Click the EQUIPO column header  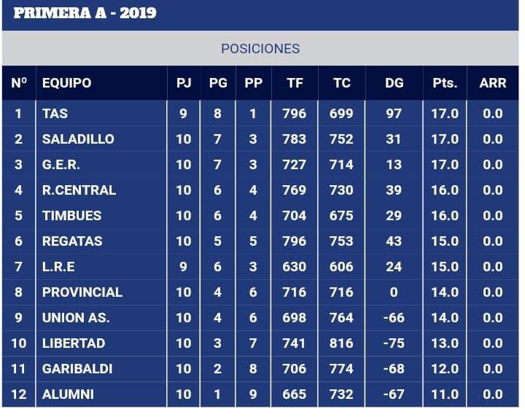click(66, 83)
